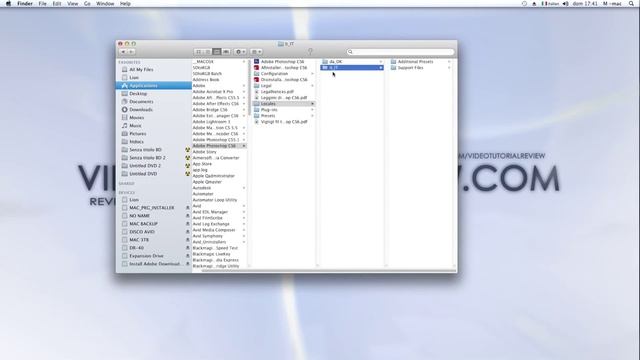Eject the MAC_PRG_INSTALLER volume
Viewport: 640px width, 360px height.
[x=188, y=208]
